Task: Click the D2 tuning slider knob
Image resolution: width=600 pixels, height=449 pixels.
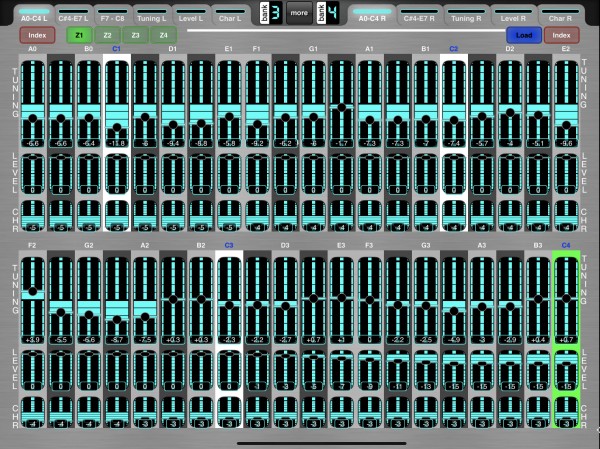Action: click(x=510, y=113)
